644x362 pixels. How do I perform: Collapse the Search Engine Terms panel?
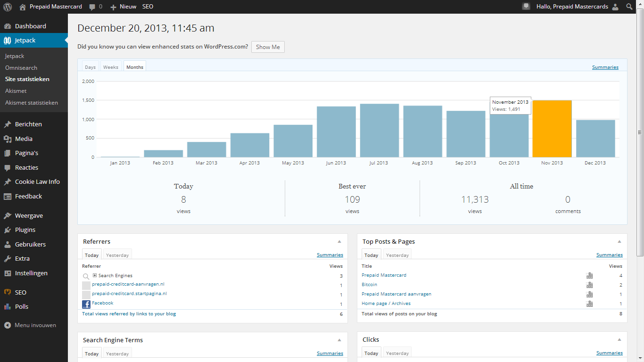(x=339, y=340)
